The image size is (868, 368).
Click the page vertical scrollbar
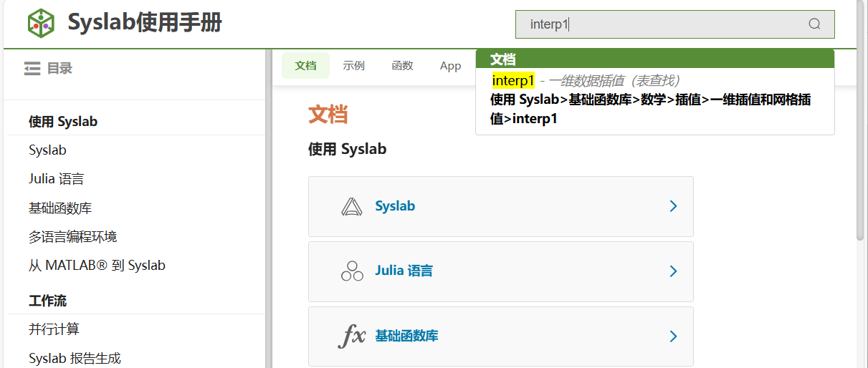861,143
